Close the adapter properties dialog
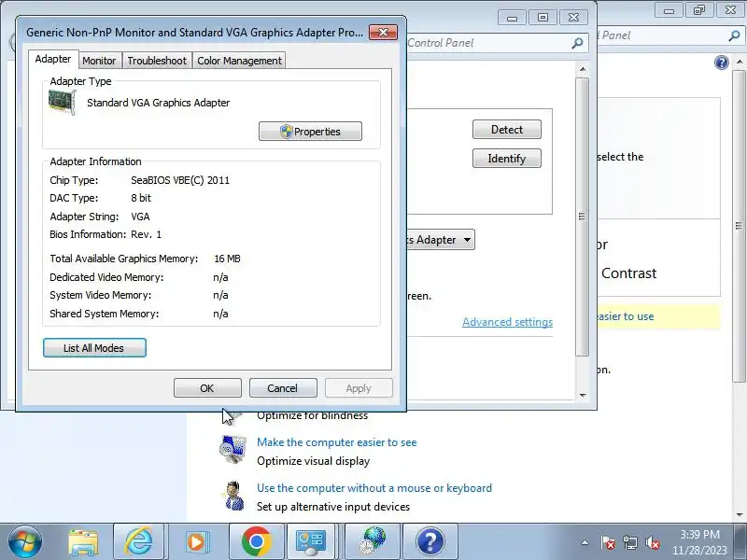 point(383,33)
